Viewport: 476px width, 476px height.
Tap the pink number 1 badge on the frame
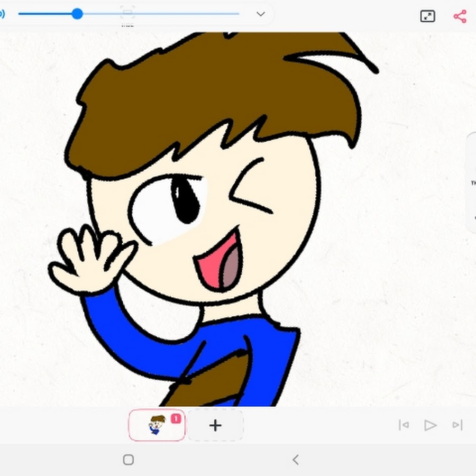tap(176, 418)
